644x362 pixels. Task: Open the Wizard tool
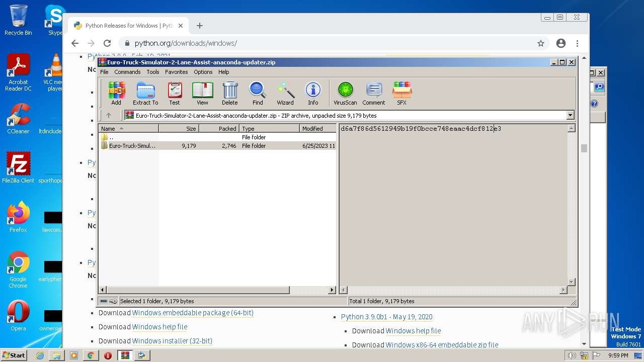click(x=285, y=94)
